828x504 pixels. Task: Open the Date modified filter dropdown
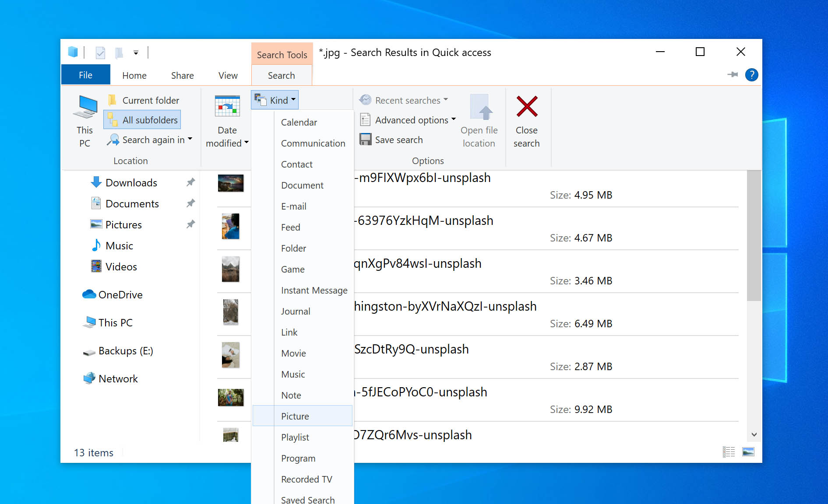pos(227,137)
